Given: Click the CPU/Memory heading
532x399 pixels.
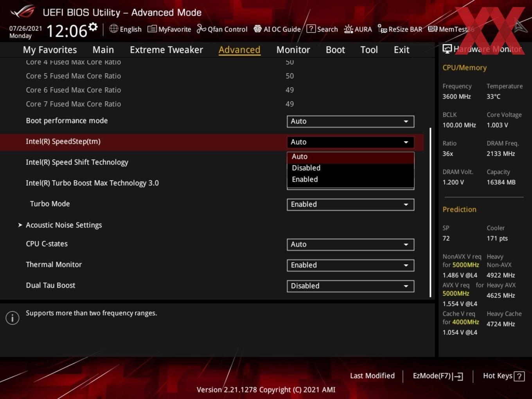Looking at the screenshot, I should [x=464, y=68].
